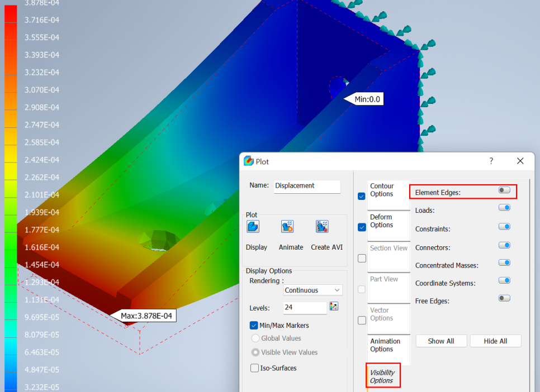Check the Iso-Surfaces checkbox
This screenshot has height=392, width=540.
(x=255, y=368)
